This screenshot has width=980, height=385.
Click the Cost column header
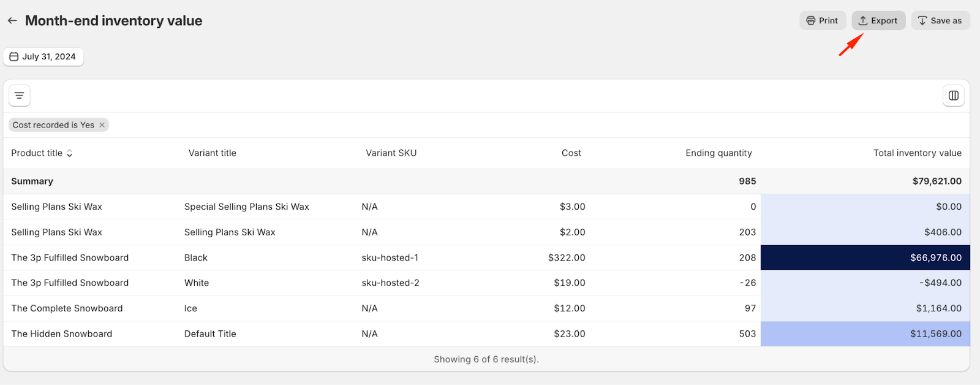click(571, 153)
